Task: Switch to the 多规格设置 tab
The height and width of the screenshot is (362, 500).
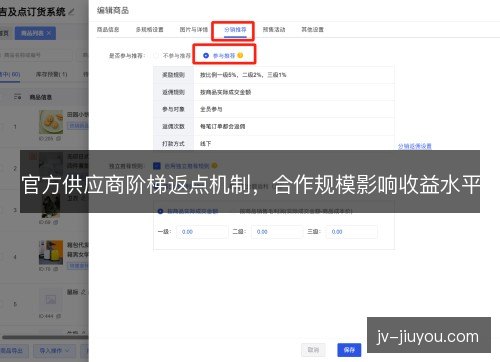Action: [149, 29]
